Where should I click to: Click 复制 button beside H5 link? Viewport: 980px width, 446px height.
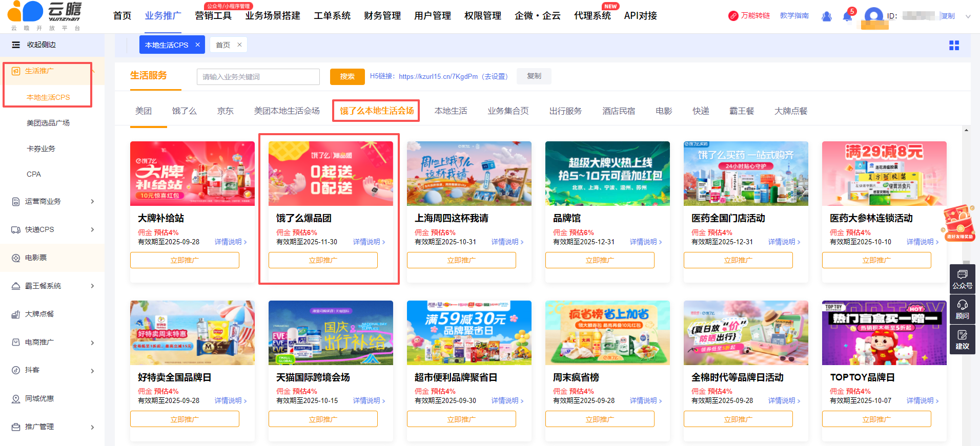point(534,76)
